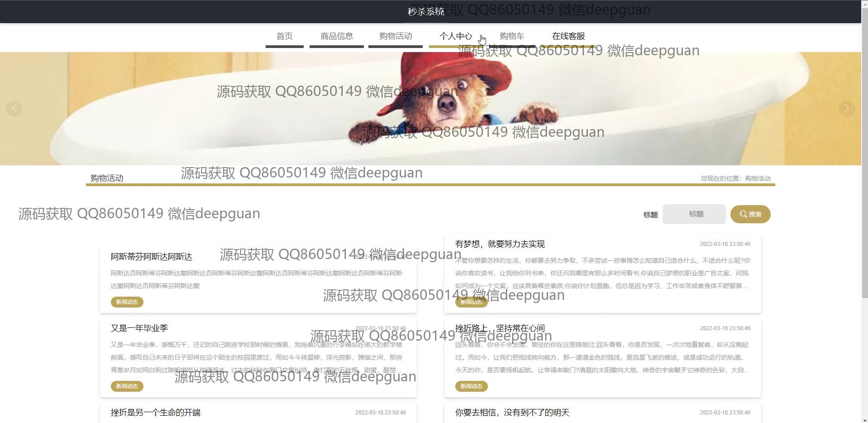The width and height of the screenshot is (868, 423).
Task: Advance to the next banner slide
Action: (x=847, y=109)
